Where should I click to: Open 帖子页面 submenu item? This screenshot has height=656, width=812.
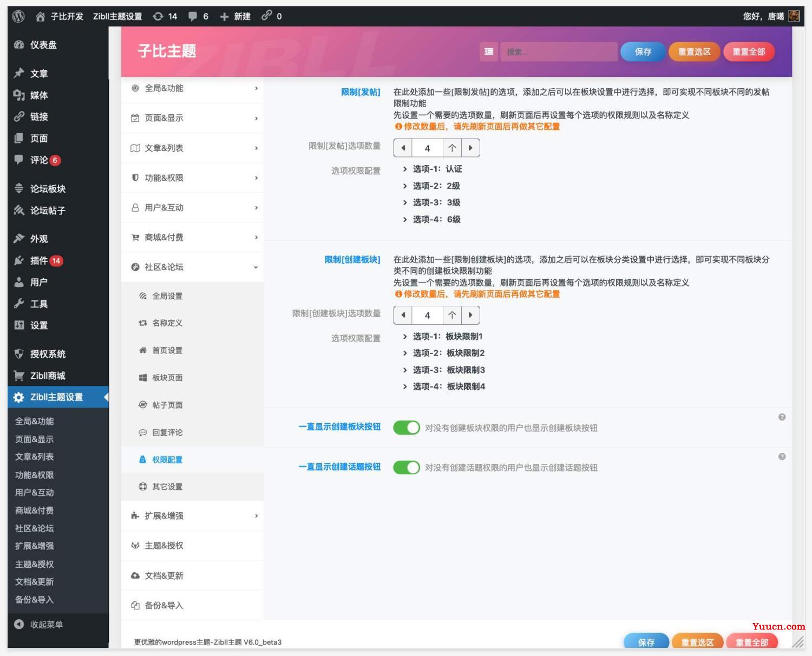click(x=193, y=405)
